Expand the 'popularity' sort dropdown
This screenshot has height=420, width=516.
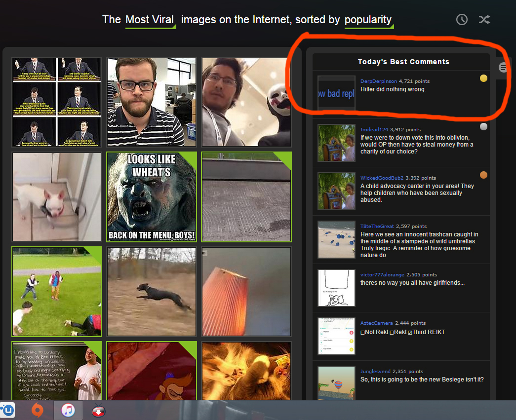[368, 20]
